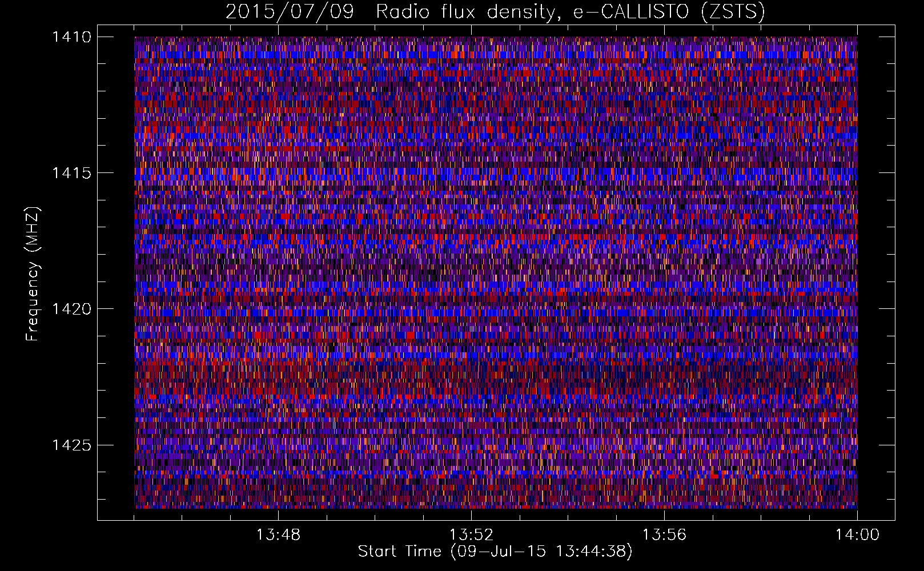Select the 1420 frequency axis label
Image resolution: width=924 pixels, height=571 pixels.
pos(71,309)
